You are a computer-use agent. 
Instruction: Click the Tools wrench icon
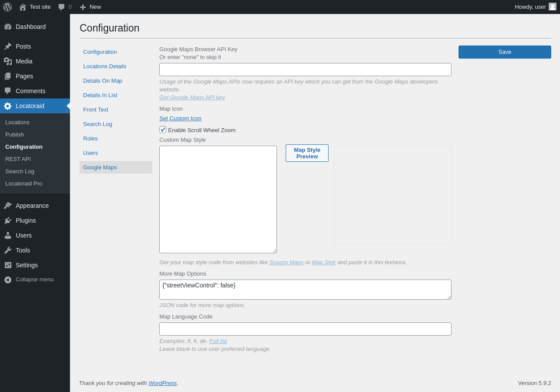click(x=8, y=250)
